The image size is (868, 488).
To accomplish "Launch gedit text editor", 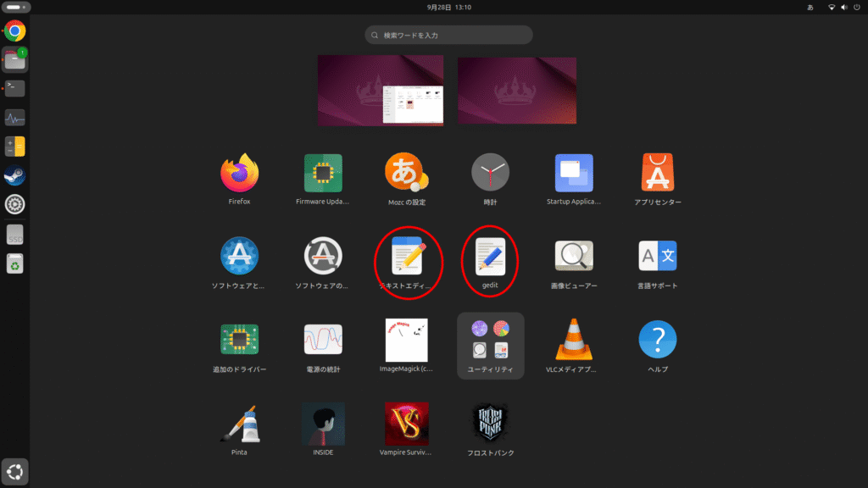I will click(x=490, y=256).
